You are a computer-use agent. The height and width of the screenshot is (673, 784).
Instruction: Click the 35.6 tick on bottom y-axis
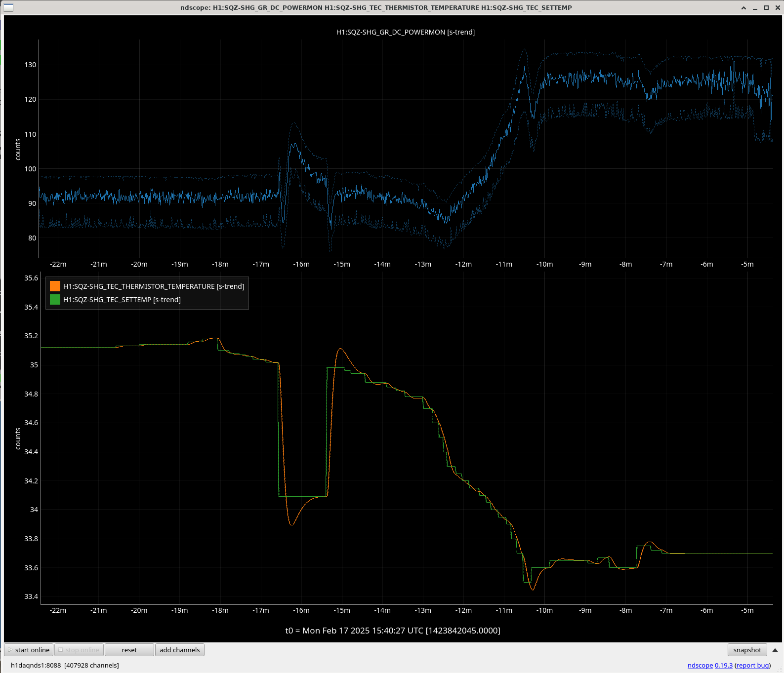pos(31,278)
